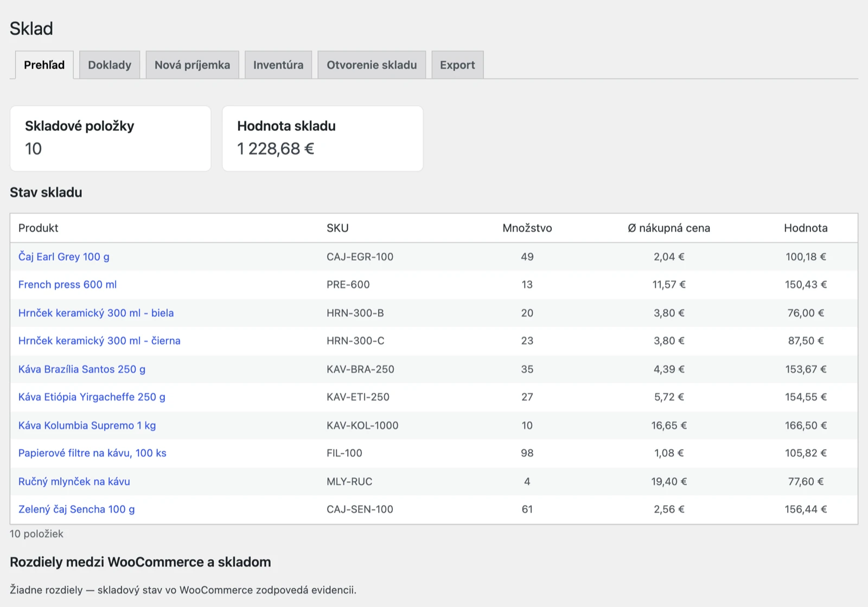Click the value 166,50 €
The height and width of the screenshot is (607, 868).
[806, 425]
